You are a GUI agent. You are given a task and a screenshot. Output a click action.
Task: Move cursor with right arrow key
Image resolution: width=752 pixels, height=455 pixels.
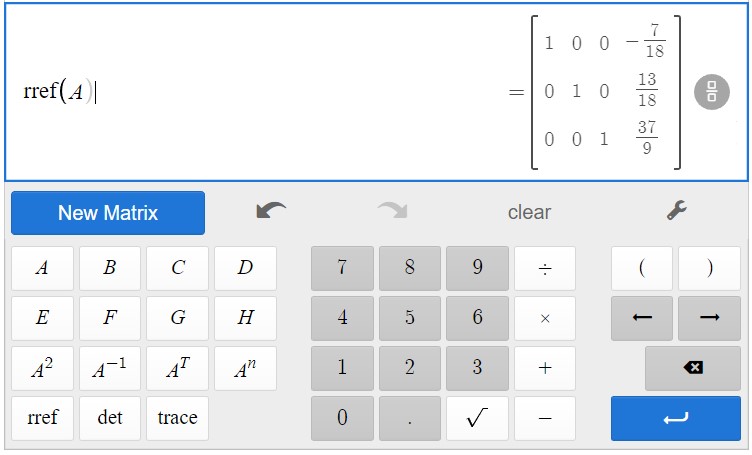709,318
